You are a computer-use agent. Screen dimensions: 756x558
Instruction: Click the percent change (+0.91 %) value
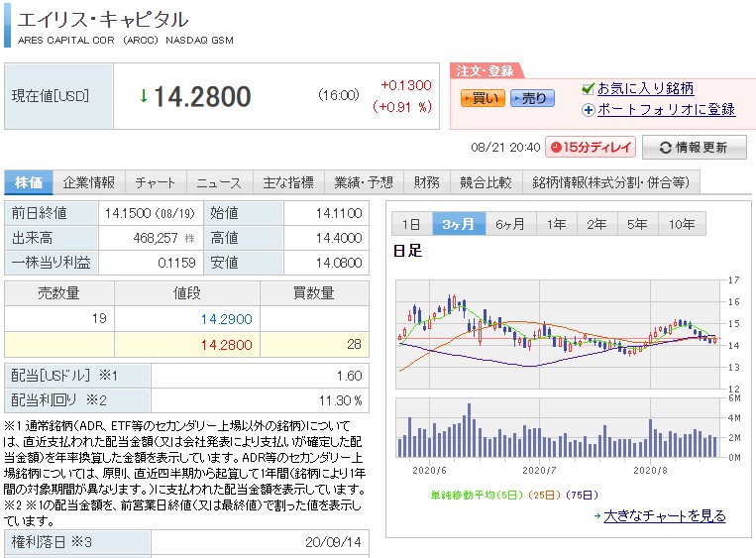click(x=402, y=107)
